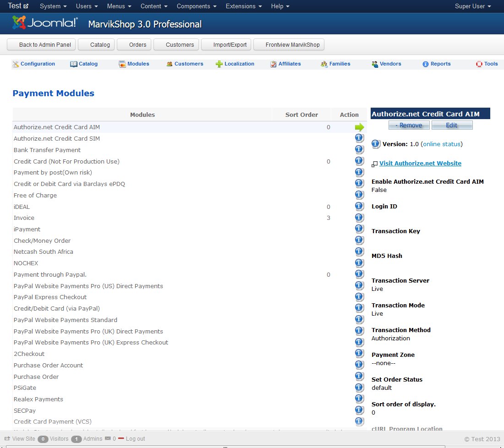504x448 pixels.
Task: Click info icon for Invoice row
Action: coord(359,218)
